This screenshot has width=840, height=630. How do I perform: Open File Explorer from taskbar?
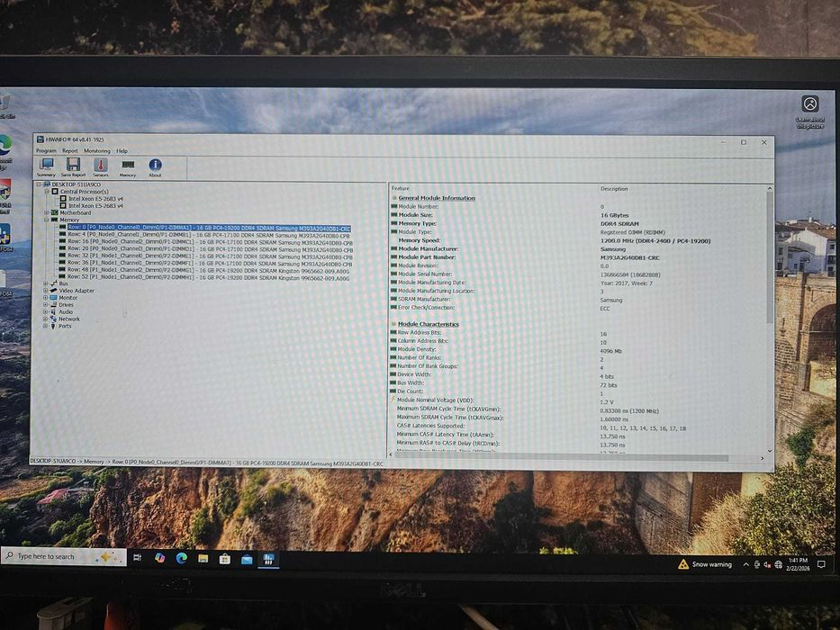[x=203, y=559]
